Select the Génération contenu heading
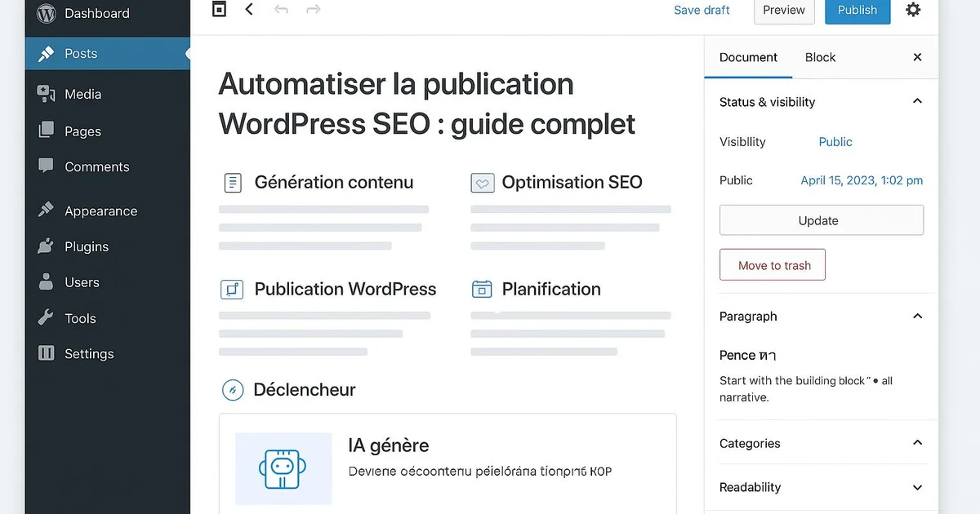The height and width of the screenshot is (514, 980). (x=334, y=183)
